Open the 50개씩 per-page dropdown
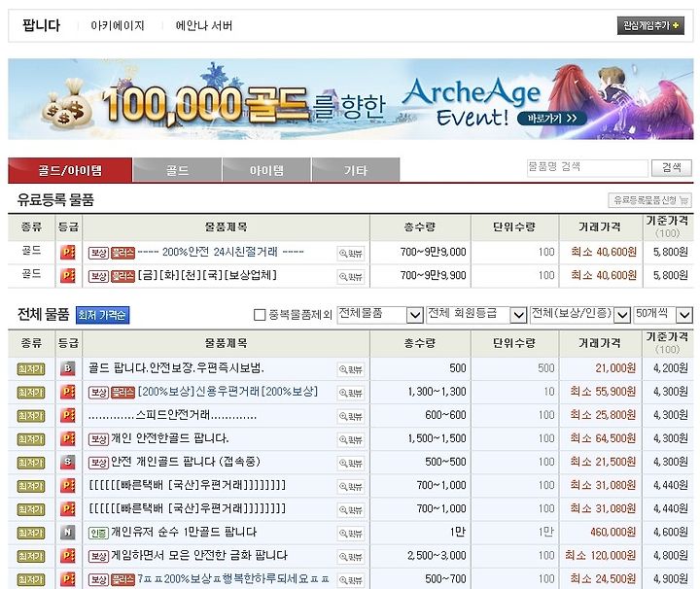 point(663,315)
